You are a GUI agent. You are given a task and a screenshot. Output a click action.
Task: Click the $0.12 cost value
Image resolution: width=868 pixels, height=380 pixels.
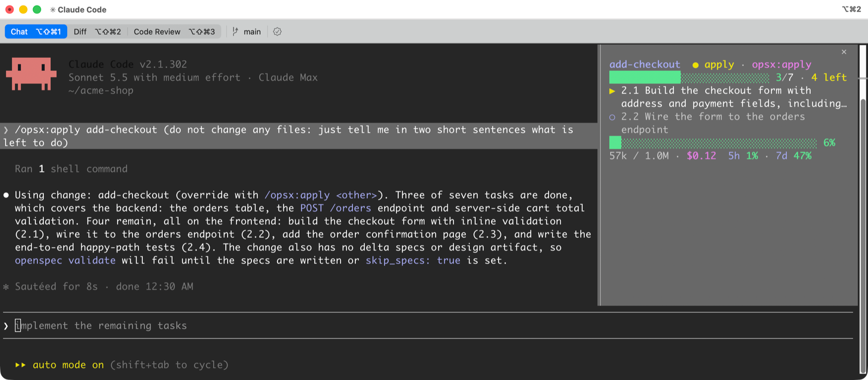pos(701,156)
